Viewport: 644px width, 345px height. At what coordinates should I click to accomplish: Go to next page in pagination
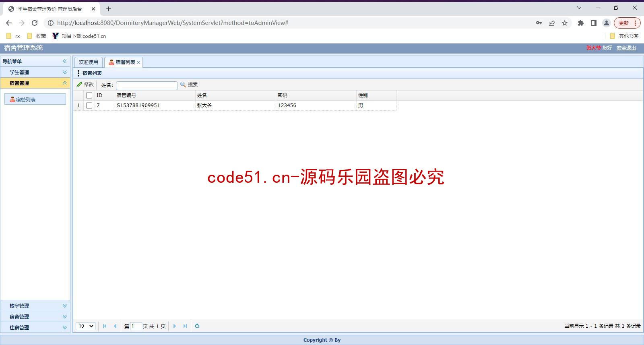(x=175, y=326)
